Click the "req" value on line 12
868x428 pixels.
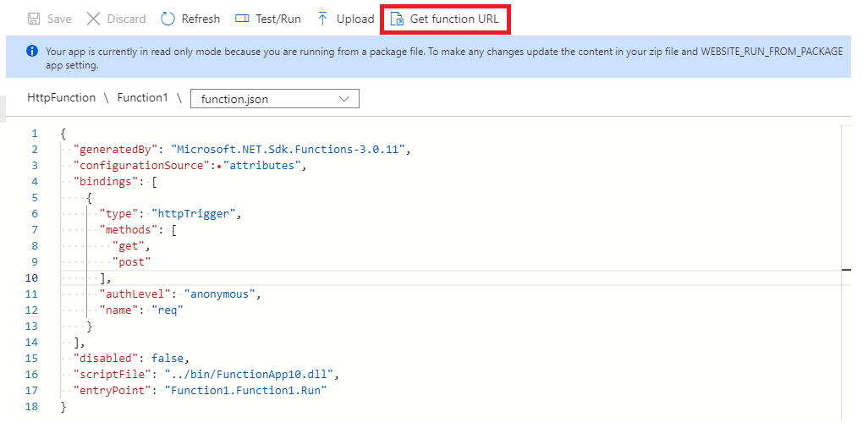(168, 310)
